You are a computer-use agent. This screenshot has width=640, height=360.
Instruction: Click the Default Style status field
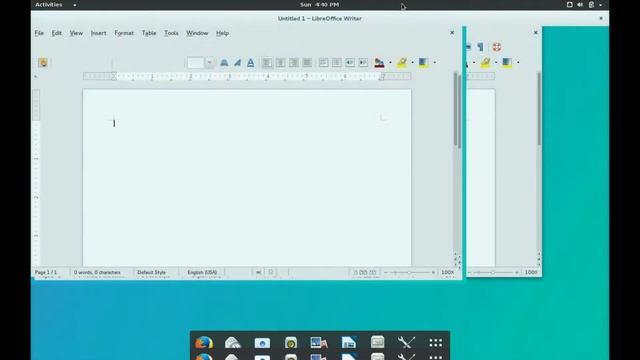click(x=151, y=272)
